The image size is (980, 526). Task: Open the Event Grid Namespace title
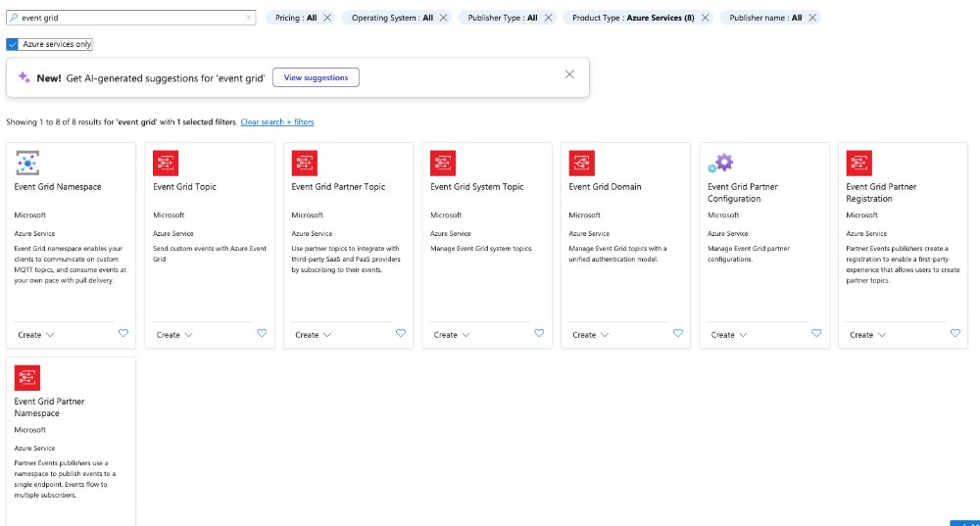click(58, 187)
